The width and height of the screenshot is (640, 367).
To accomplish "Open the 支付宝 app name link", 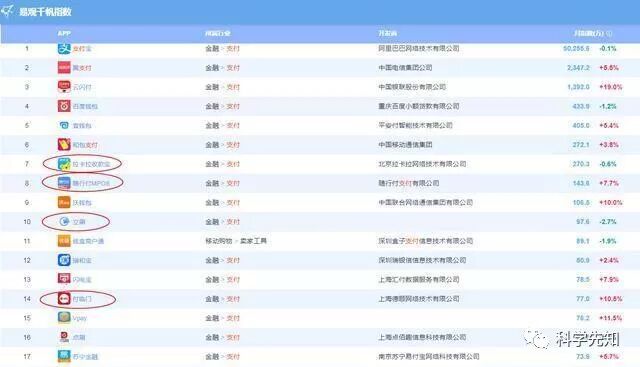I will coord(82,49).
